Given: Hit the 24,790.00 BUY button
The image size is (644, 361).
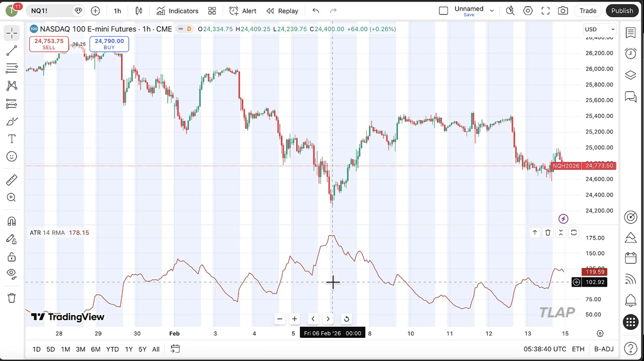Looking at the screenshot, I should (109, 44).
